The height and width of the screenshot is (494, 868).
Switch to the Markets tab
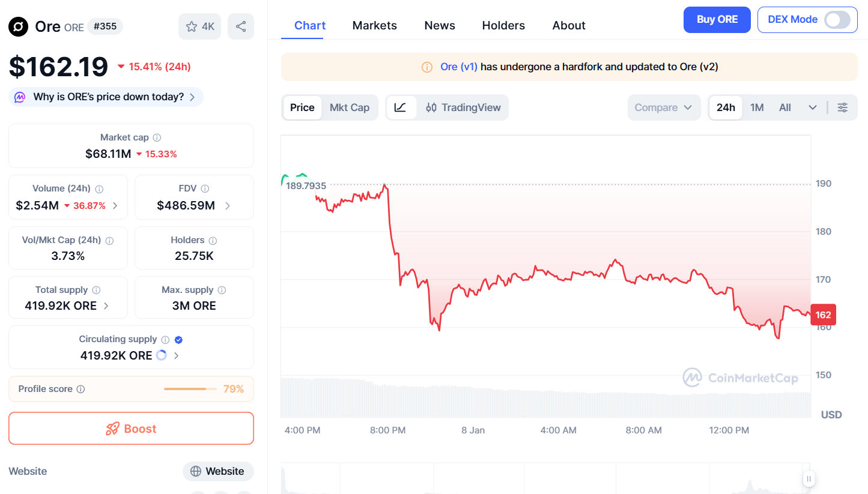click(374, 25)
